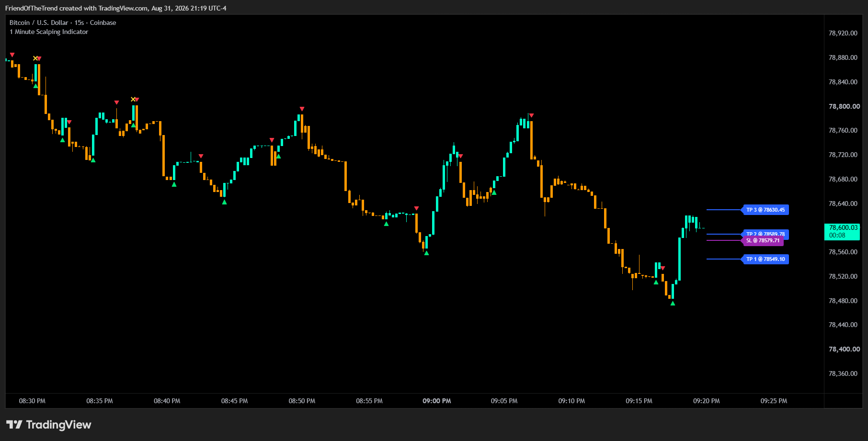Click the 78,640.00 price axis label

coord(843,204)
